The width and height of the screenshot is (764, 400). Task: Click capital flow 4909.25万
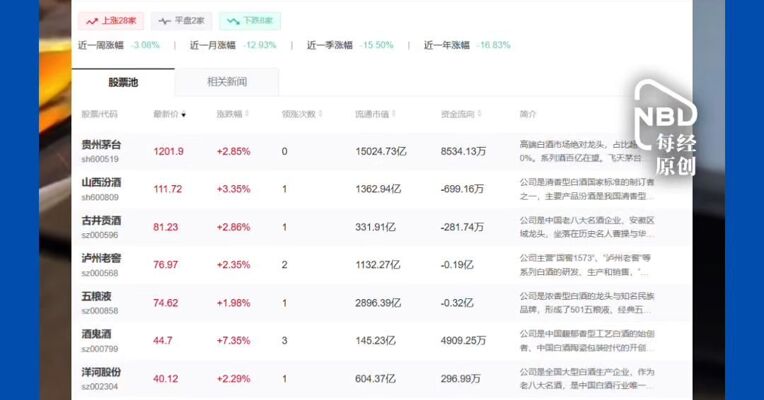point(463,341)
